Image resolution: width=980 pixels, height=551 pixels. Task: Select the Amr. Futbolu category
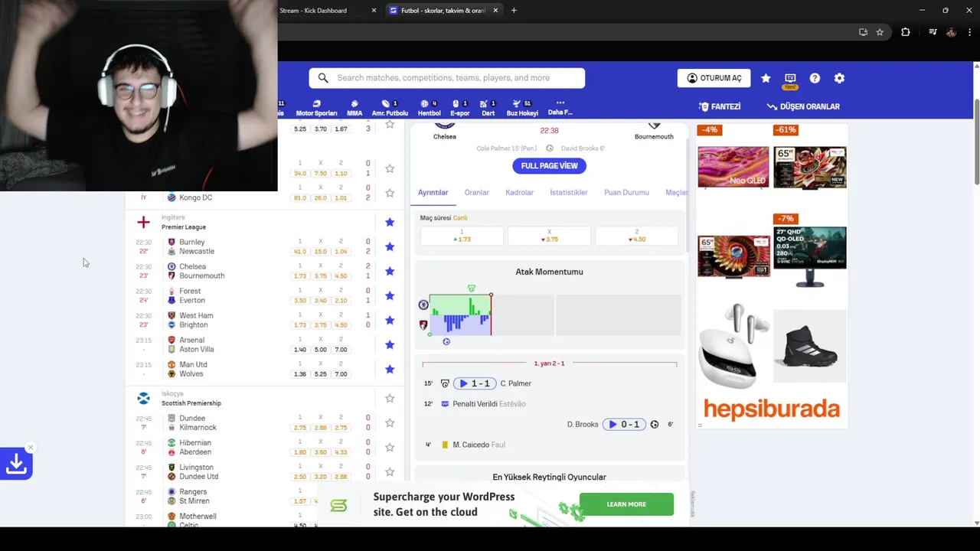click(x=390, y=108)
